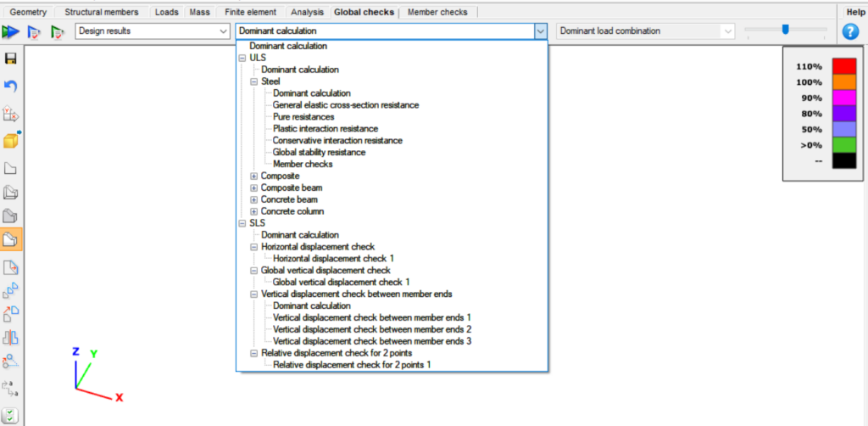This screenshot has width=868, height=426.
Task: Collapse the Steel tree node
Action: click(x=253, y=81)
